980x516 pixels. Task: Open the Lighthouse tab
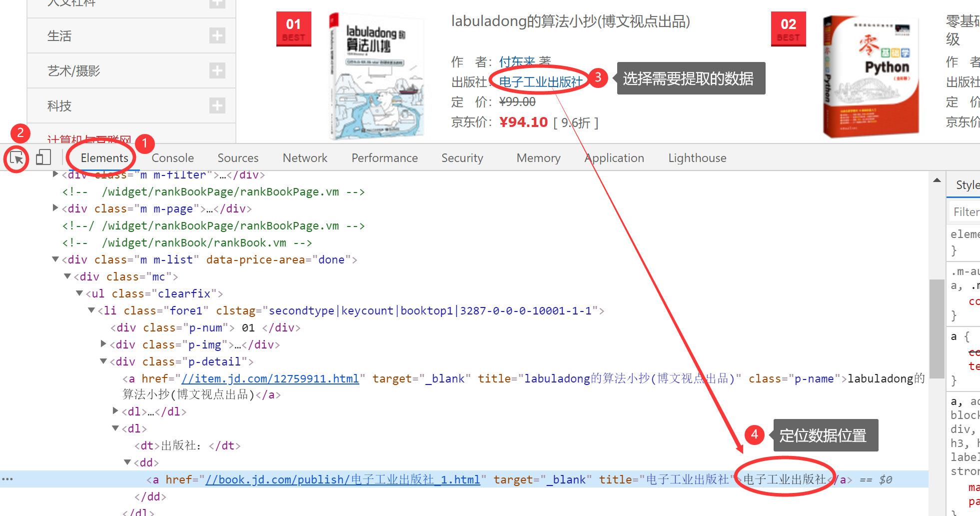[697, 158]
